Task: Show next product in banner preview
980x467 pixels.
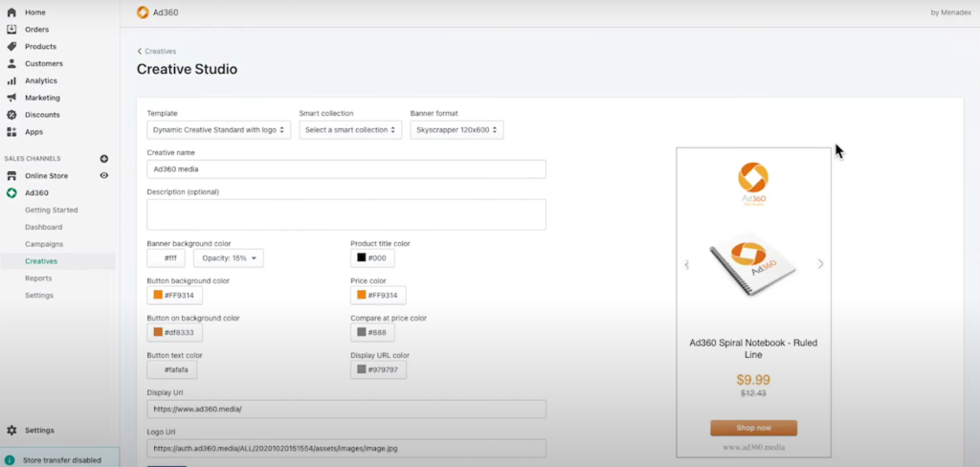Action: coord(820,264)
